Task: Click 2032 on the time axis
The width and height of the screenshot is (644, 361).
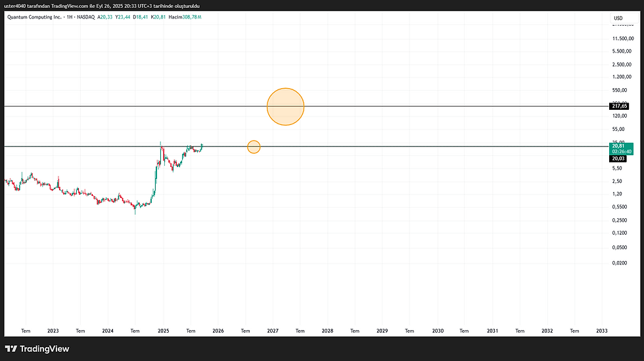Action: click(547, 331)
